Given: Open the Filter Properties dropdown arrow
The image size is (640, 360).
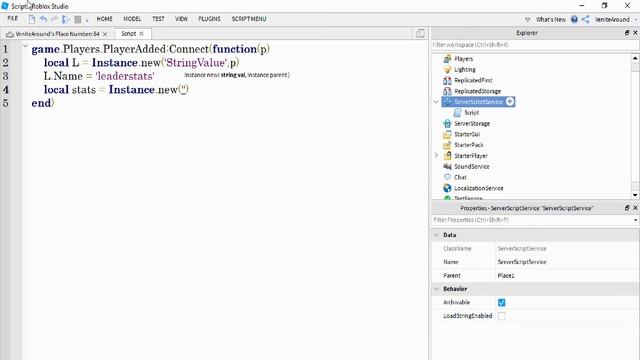Looking at the screenshot, I should (636, 220).
